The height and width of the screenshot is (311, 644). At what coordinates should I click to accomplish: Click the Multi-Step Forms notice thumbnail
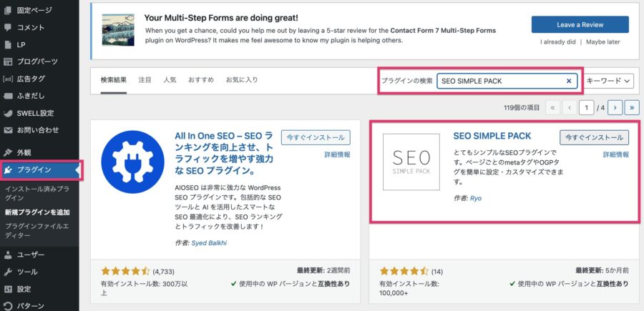[118, 30]
